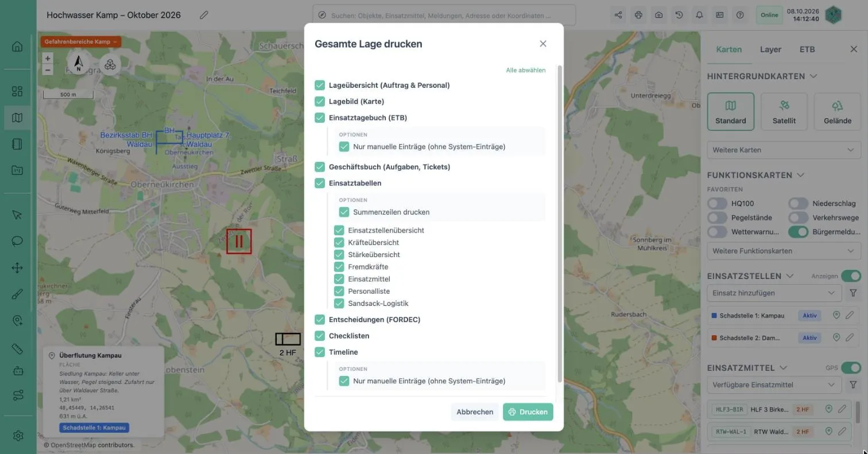
Task: Select the Karten tab
Action: click(x=729, y=49)
